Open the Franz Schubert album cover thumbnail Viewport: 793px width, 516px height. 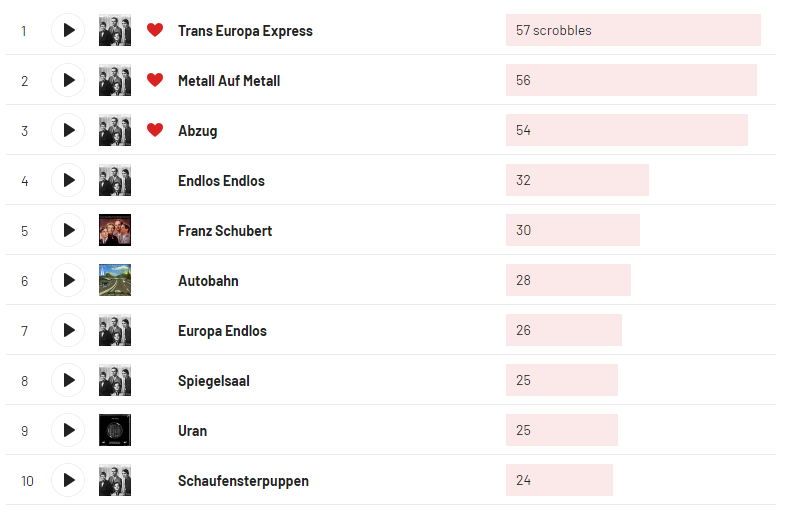115,230
